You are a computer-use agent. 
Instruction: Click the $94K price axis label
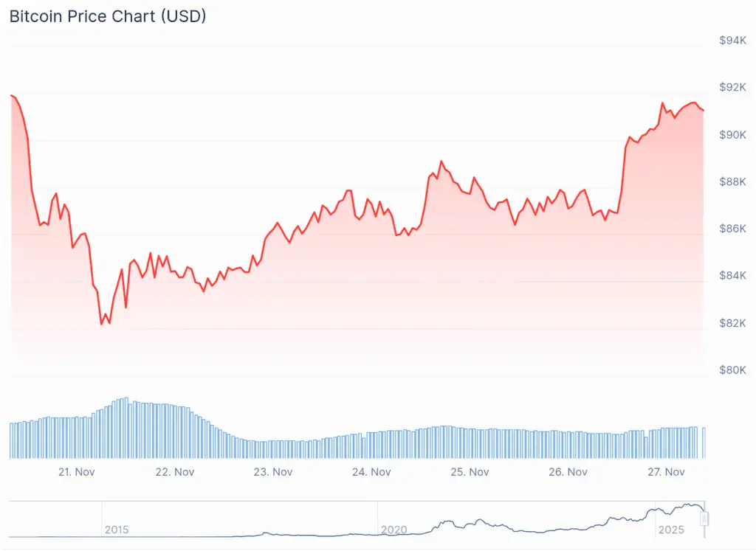pos(733,41)
